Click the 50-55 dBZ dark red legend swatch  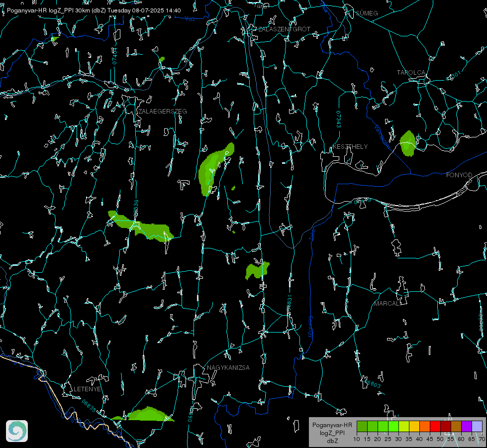[x=446, y=427]
